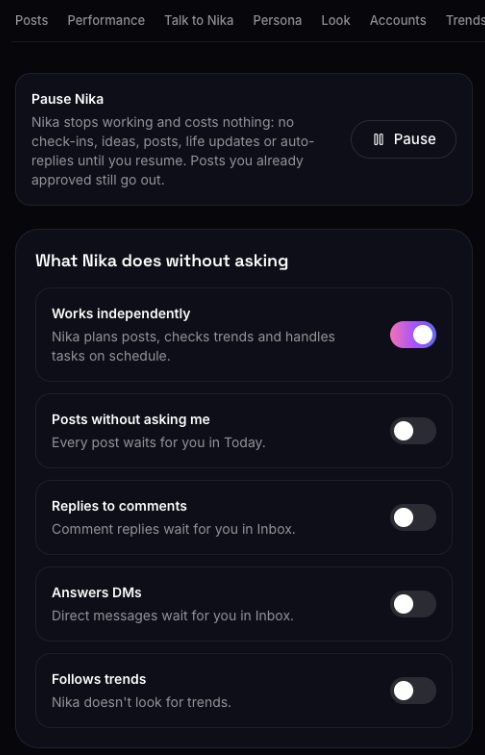Open the Look tab
The height and width of the screenshot is (755, 485).
pyautogui.click(x=336, y=20)
